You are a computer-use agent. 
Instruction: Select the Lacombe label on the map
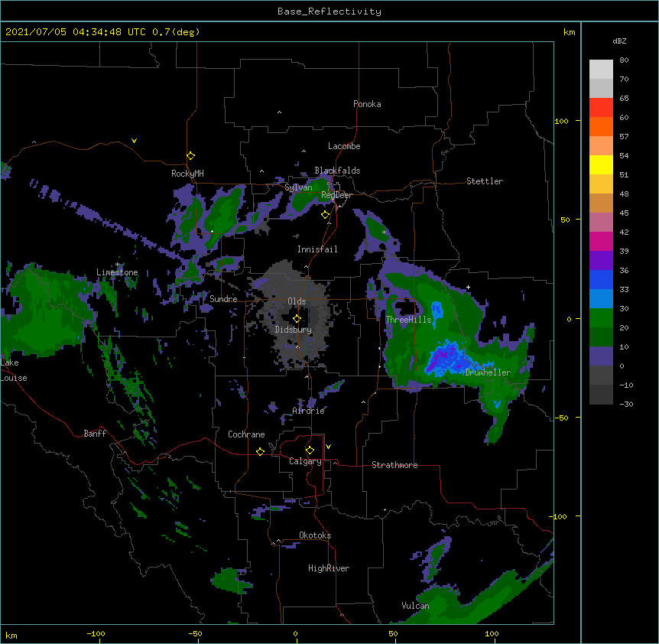[344, 146]
